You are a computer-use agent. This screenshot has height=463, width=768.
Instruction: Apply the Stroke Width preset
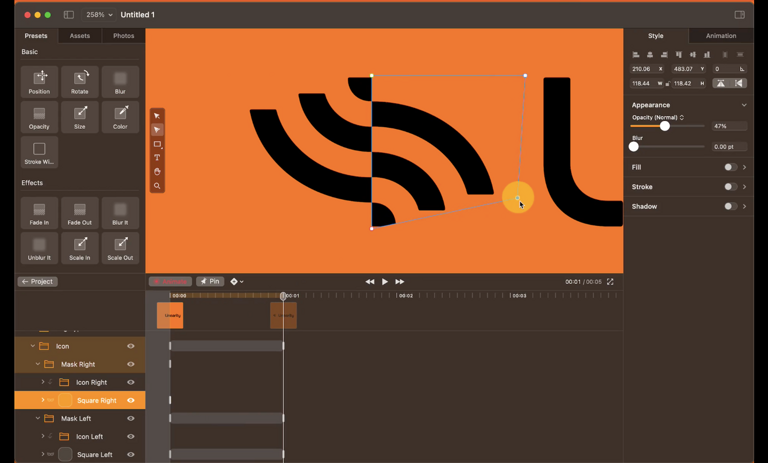(39, 152)
